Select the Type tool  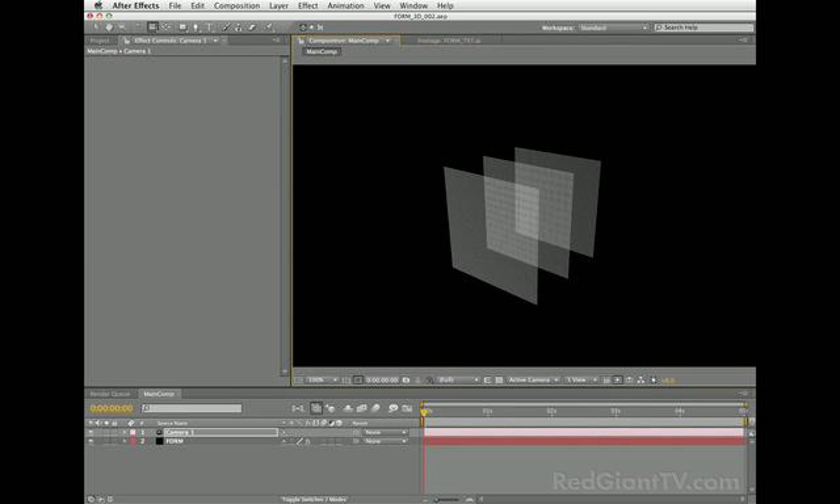[209, 27]
